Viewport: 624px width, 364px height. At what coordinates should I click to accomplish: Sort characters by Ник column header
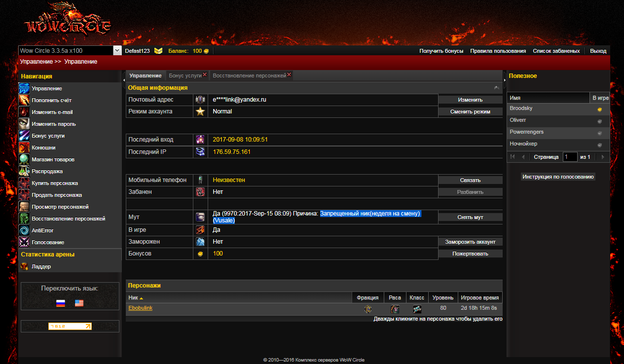click(x=133, y=297)
